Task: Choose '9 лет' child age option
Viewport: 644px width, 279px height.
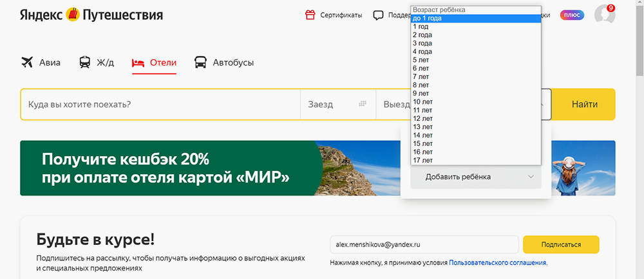Action: tap(476, 93)
